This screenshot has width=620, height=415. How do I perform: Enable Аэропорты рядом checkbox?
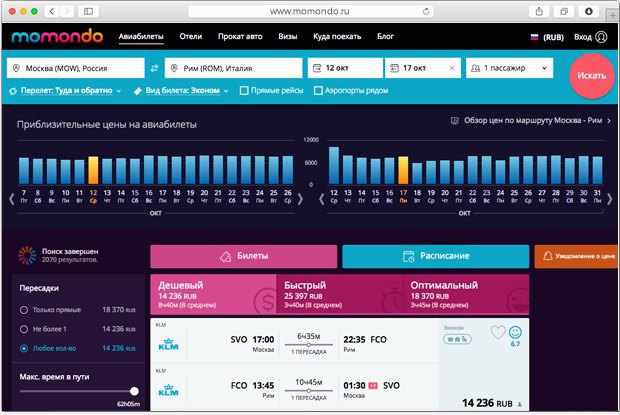click(x=318, y=91)
